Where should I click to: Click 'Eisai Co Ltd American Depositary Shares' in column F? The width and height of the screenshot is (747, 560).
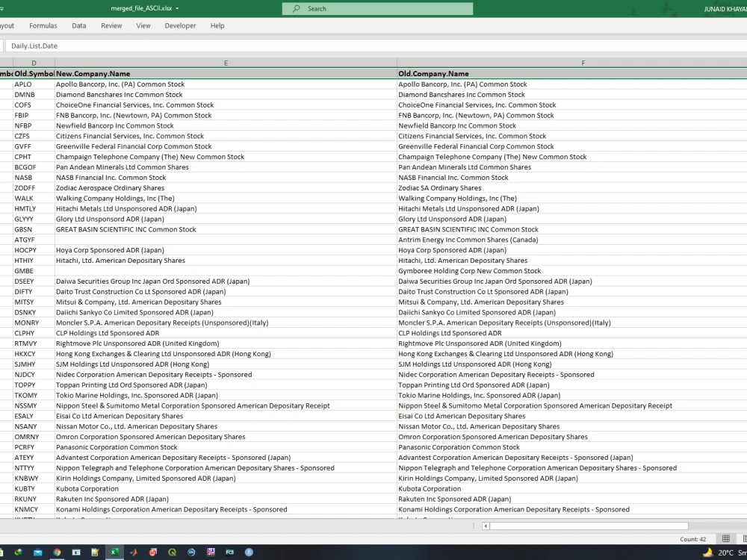(x=572, y=416)
